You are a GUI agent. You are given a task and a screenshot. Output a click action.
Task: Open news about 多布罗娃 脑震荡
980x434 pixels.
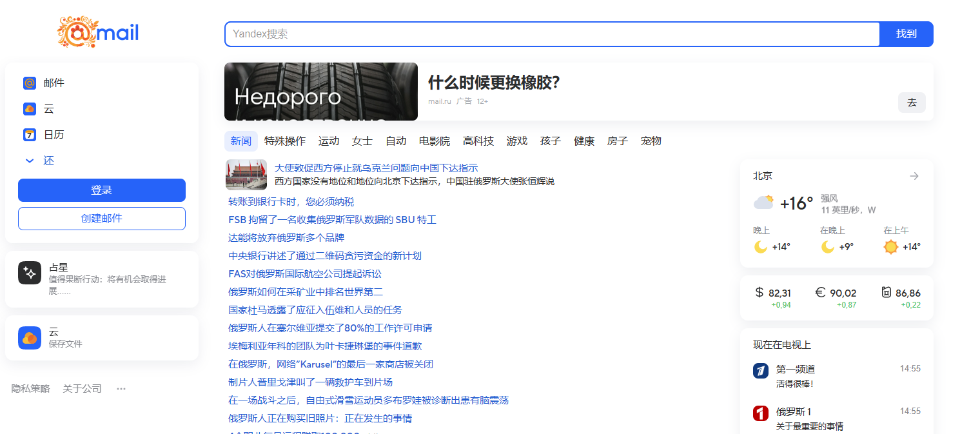click(368, 400)
